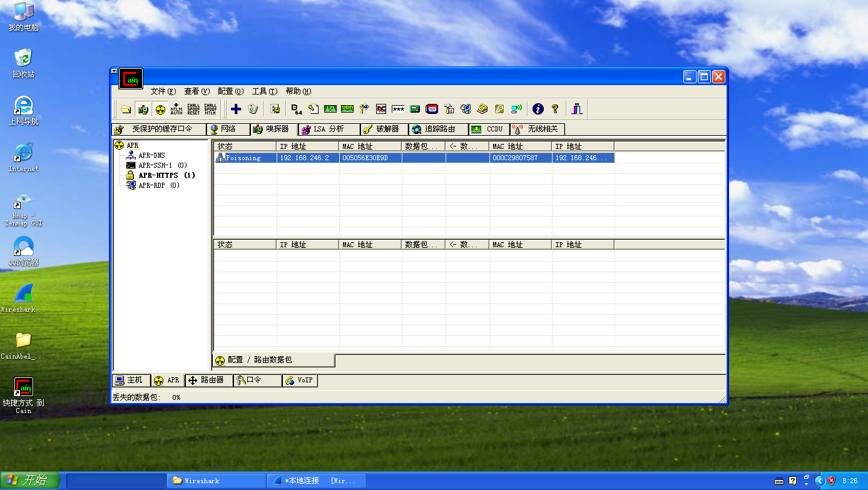Select the APR root tree node
The height and width of the screenshot is (490, 868).
(132, 145)
